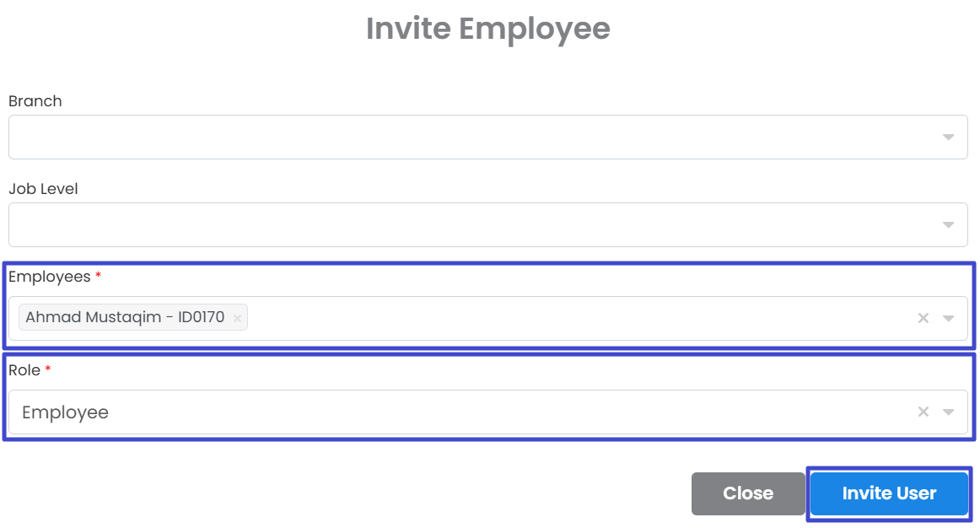The height and width of the screenshot is (528, 980).
Task: Select the Ahmad Mustaqim - ID0170 chip
Action: (x=125, y=318)
